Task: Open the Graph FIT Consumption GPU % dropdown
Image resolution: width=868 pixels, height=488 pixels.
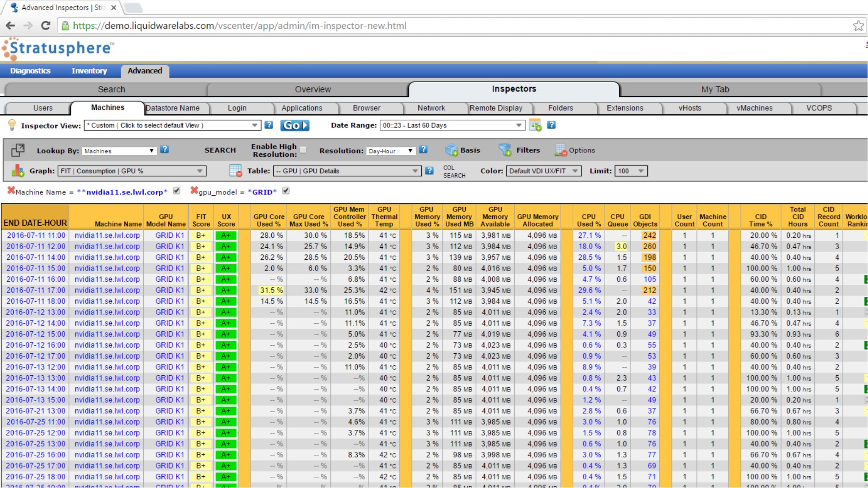Action: coord(132,171)
